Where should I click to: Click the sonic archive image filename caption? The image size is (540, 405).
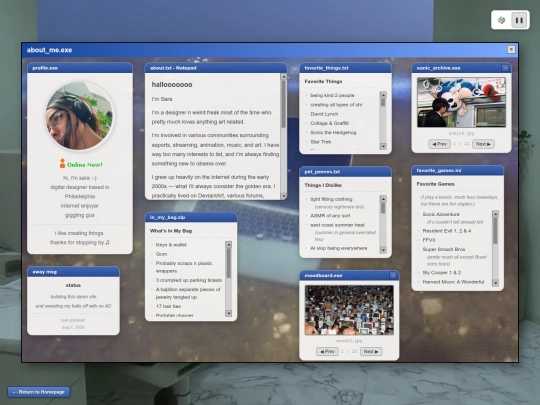pos(461,133)
